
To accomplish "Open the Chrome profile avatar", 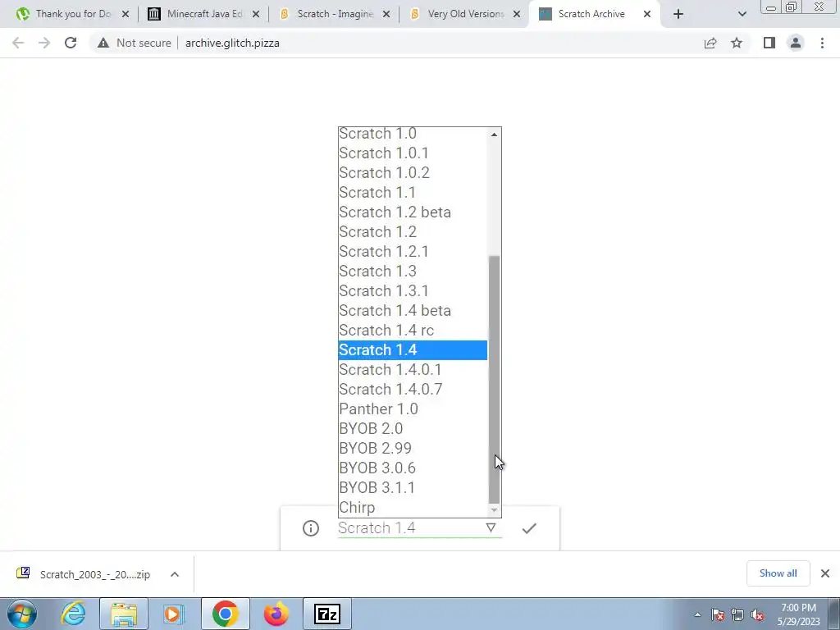I will (x=796, y=43).
